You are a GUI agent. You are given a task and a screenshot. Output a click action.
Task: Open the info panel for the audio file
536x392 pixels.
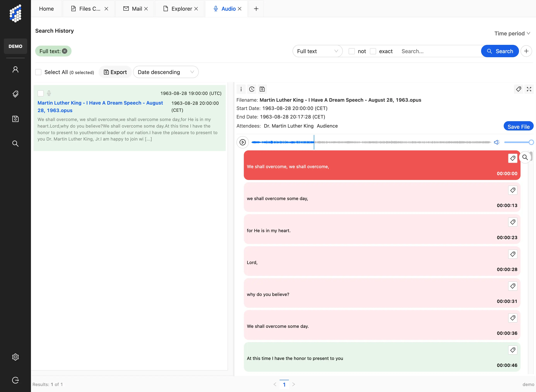click(241, 89)
